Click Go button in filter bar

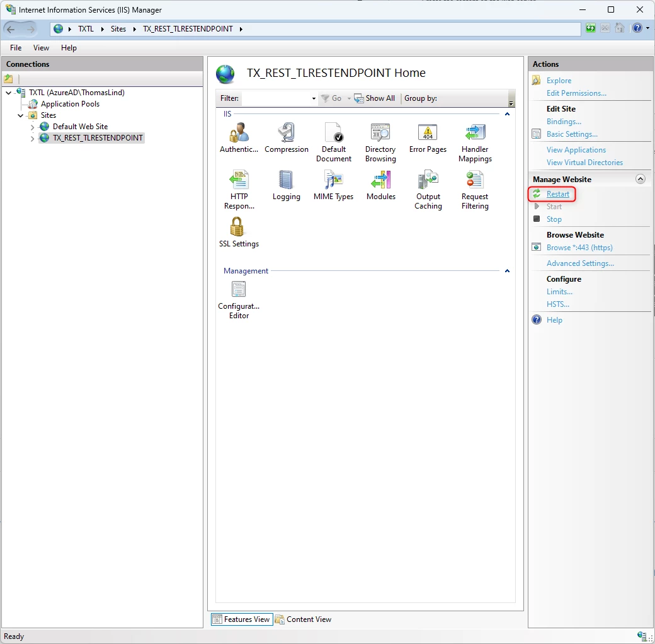click(x=331, y=98)
